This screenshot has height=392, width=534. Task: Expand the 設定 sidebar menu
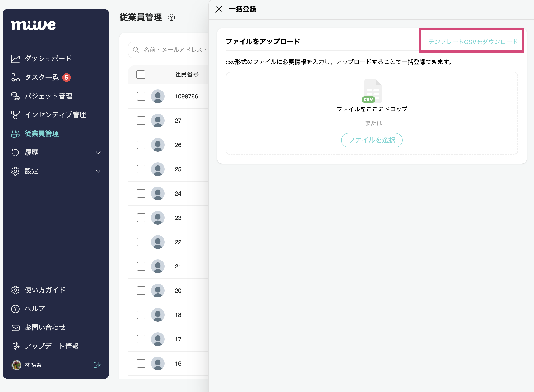[98, 171]
